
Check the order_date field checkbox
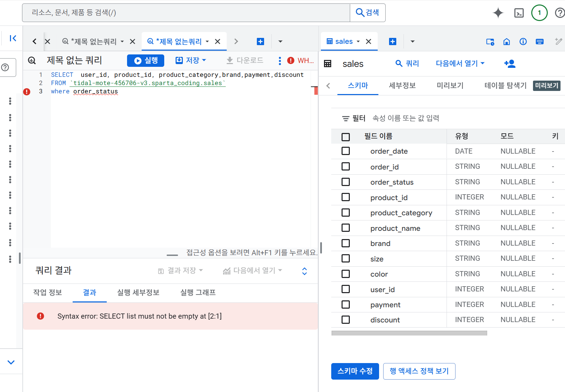(x=346, y=151)
